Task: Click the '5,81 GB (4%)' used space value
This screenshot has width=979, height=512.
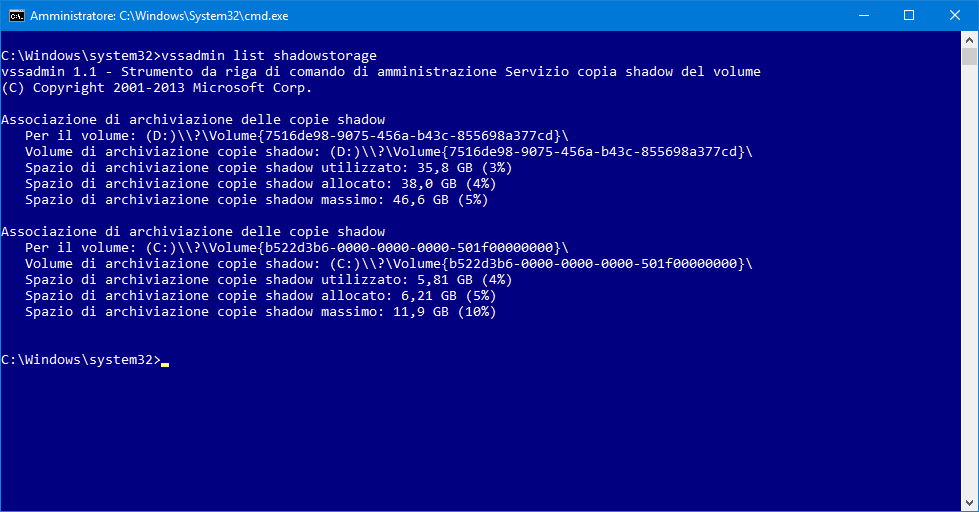Action: [x=449, y=280]
